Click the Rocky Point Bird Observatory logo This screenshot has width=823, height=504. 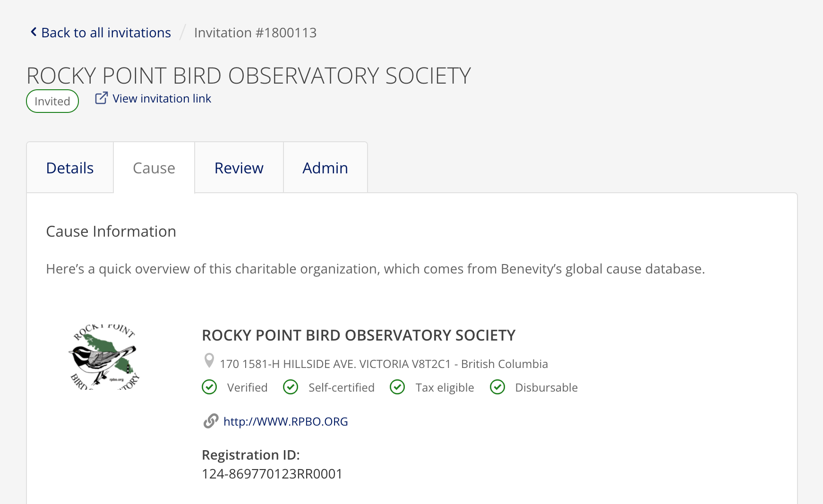104,357
